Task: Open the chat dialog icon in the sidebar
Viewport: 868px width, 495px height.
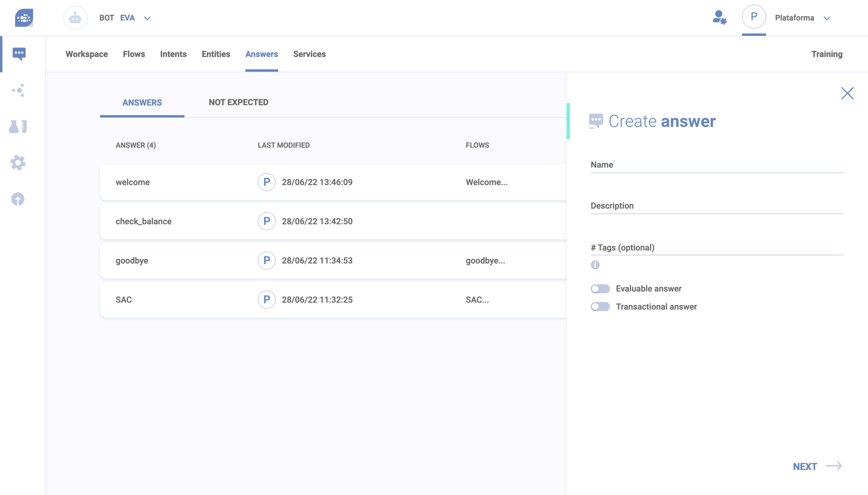Action: (x=19, y=54)
